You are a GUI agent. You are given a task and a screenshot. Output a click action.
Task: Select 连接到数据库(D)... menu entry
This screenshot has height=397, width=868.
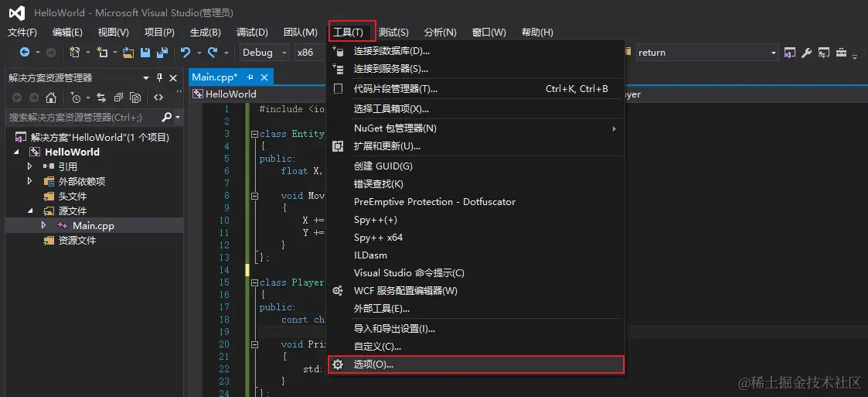475,51
